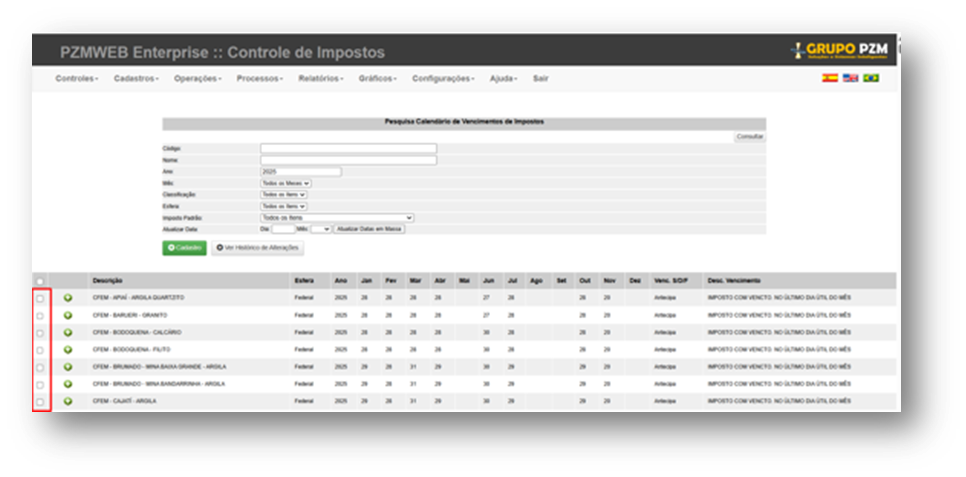966x477 pixels.
Task: Check the select-all checkbox in table header
Action: [40, 281]
